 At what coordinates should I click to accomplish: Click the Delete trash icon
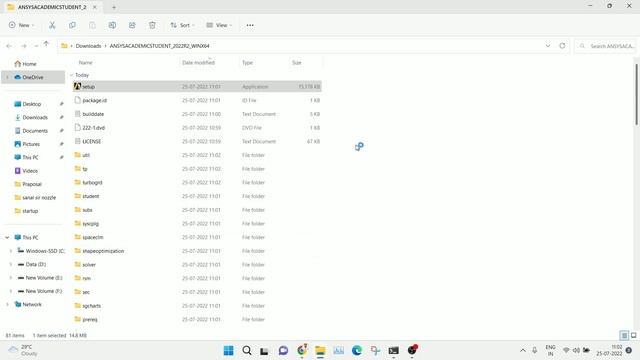152,25
